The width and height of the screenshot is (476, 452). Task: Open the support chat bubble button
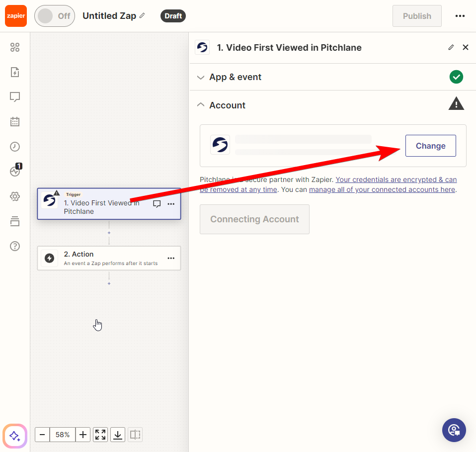[x=454, y=430]
